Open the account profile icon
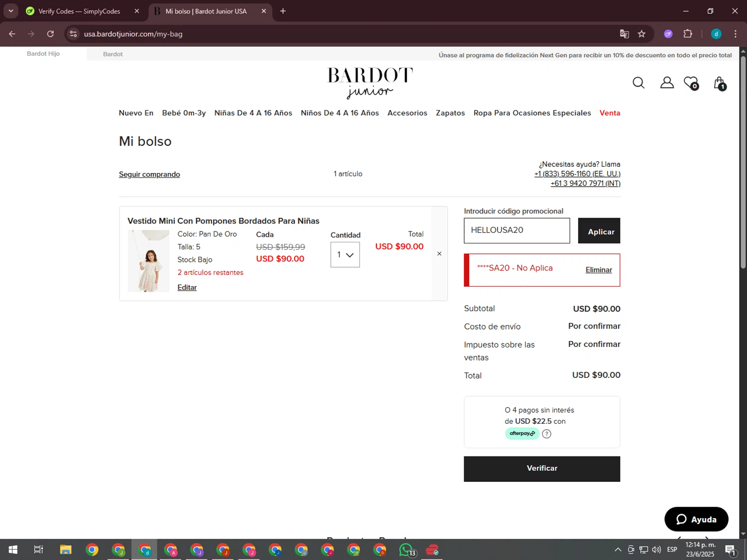 pos(667,83)
